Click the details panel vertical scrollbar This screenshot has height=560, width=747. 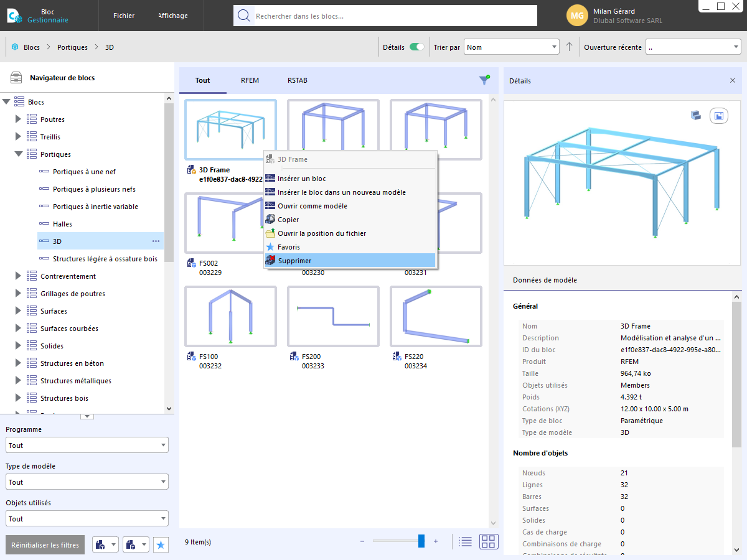pyautogui.click(x=736, y=375)
